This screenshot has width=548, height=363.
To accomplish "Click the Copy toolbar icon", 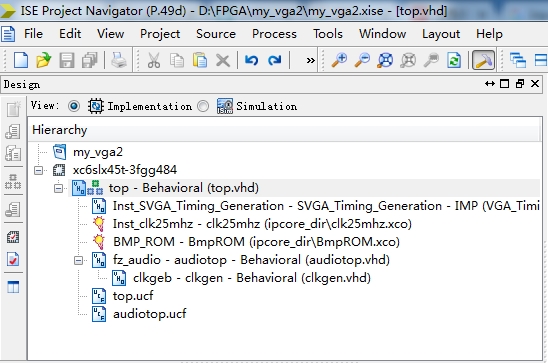I will [x=177, y=60].
